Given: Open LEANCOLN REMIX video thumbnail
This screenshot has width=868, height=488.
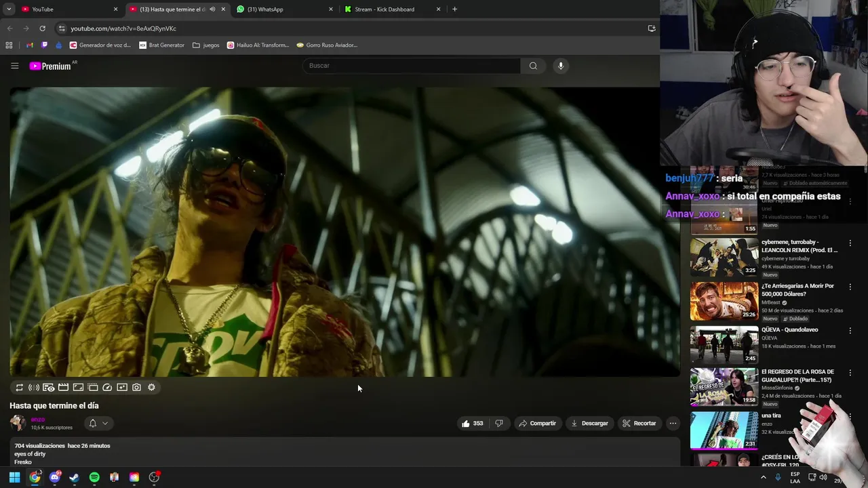Looking at the screenshot, I should point(724,257).
